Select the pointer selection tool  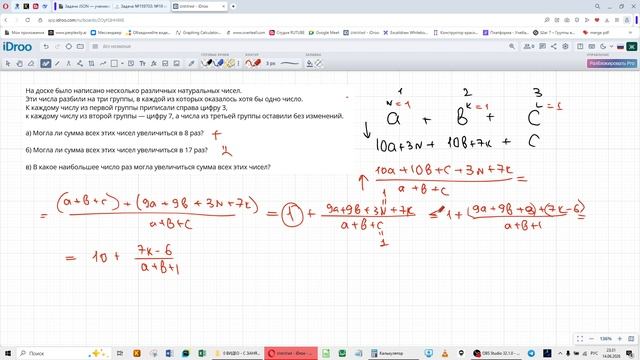(x=8, y=63)
